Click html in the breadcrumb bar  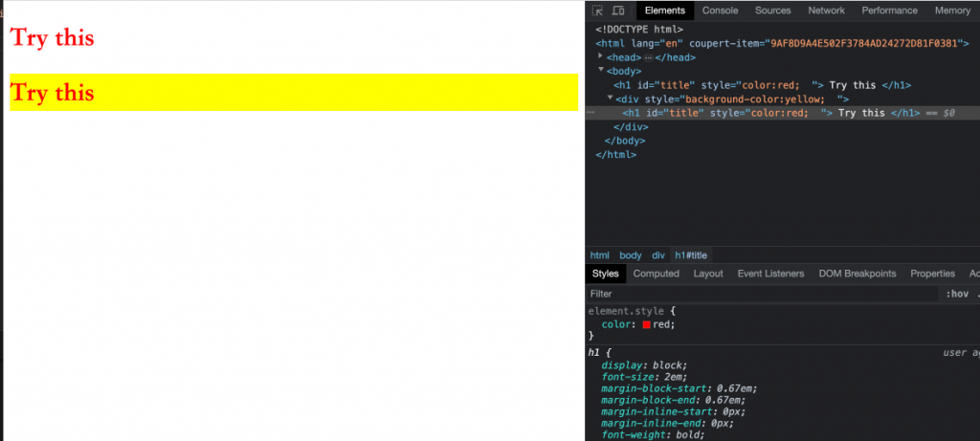599,255
